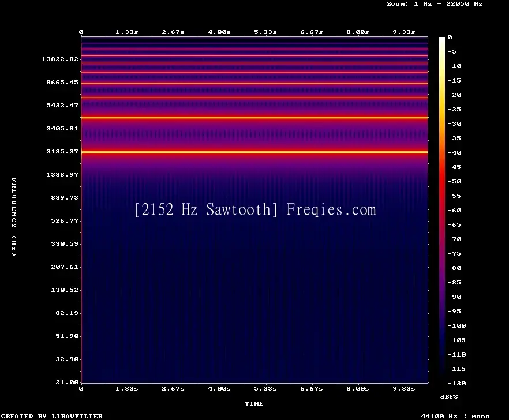Click the '2135.37' frequency axis label
The image size is (509, 420).
[x=62, y=151]
